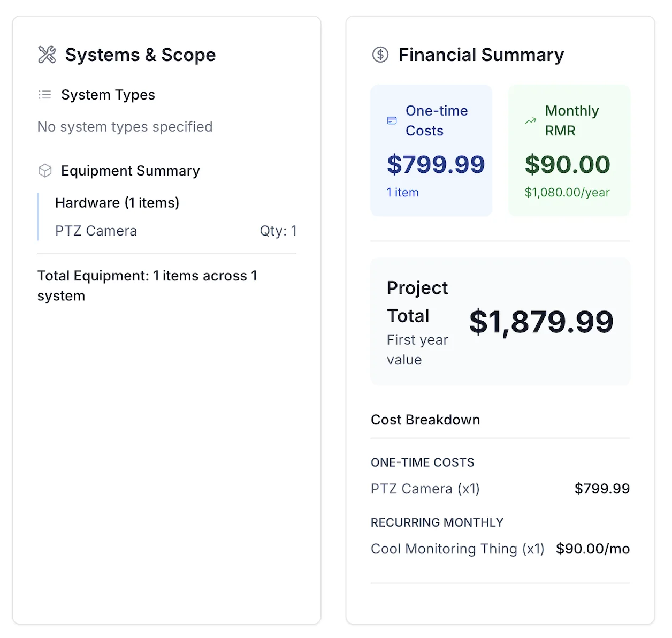
Task: Click the ONE-TIME COSTS breakdown heading
Action: pyautogui.click(x=422, y=462)
